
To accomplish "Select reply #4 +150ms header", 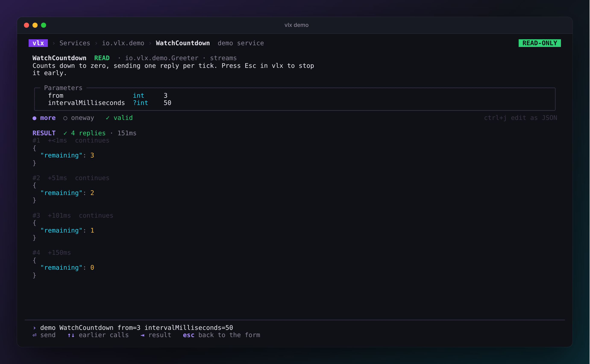I will (x=51, y=253).
